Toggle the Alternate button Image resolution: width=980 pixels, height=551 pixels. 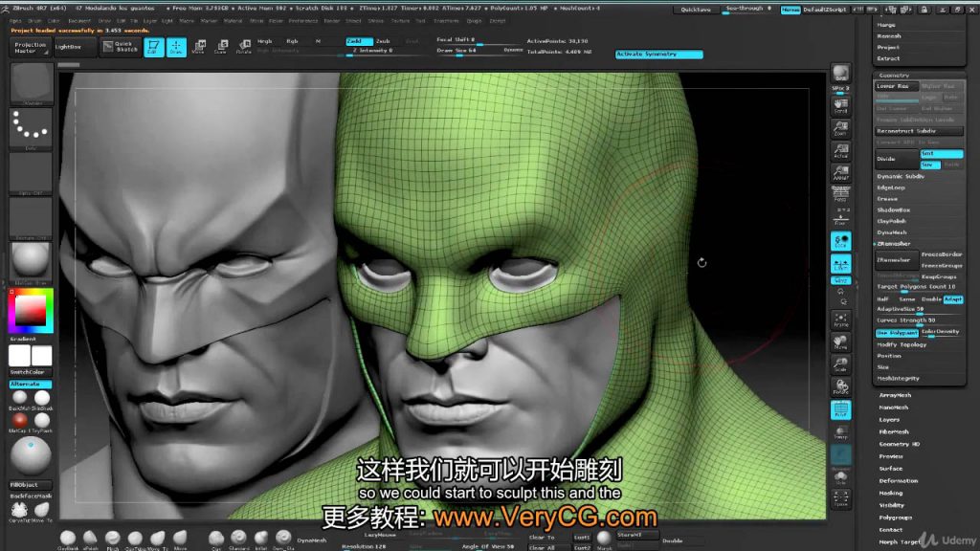[30, 384]
